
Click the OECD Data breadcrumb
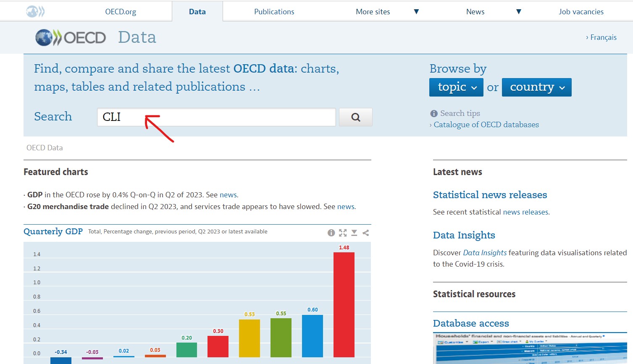tap(45, 148)
